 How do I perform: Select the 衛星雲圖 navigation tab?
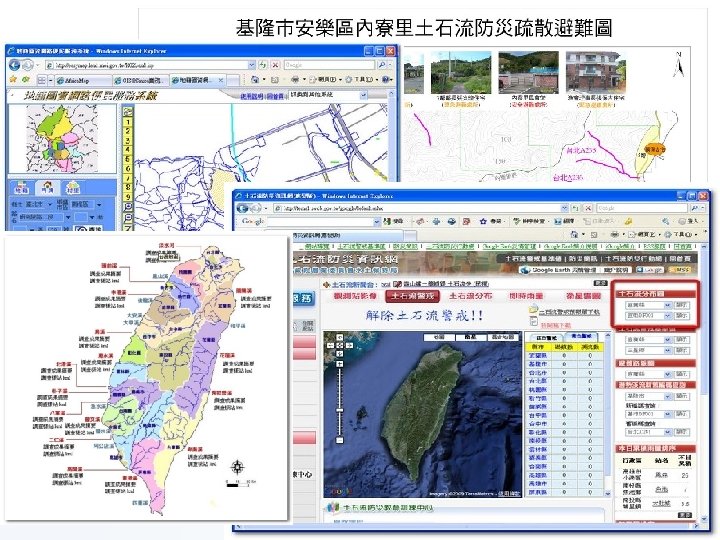(x=583, y=296)
